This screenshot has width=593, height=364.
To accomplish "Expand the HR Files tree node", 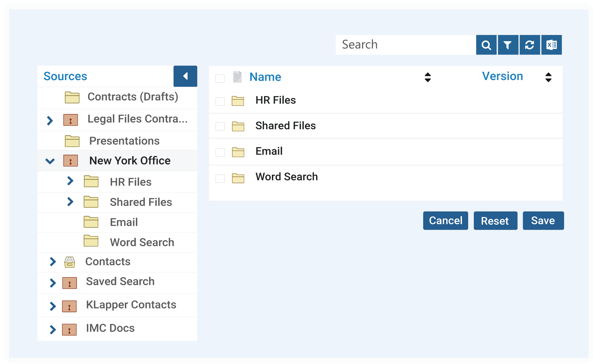I will [70, 181].
